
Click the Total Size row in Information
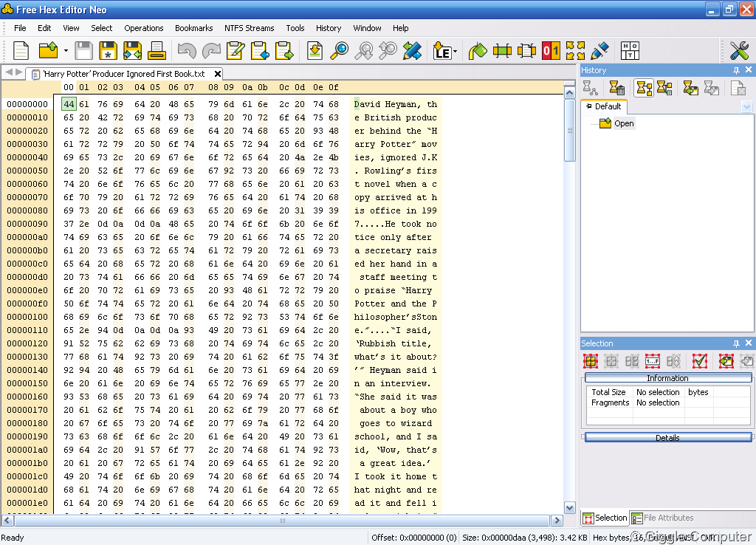point(667,392)
